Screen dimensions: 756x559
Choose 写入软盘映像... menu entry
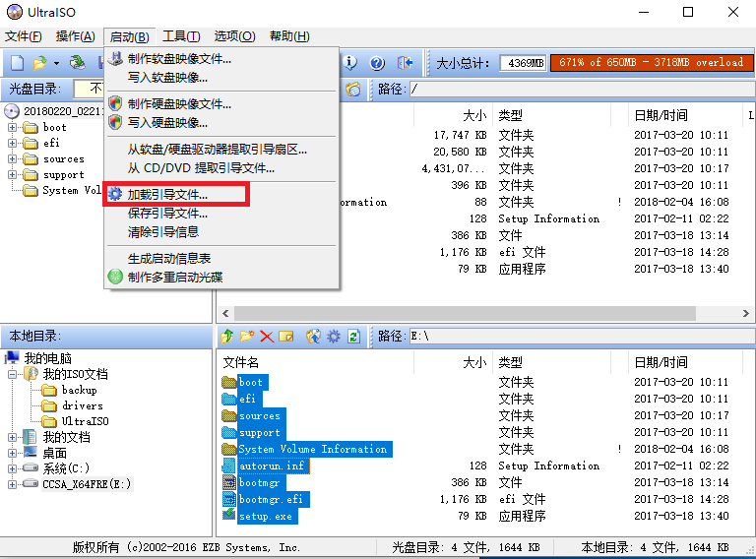tap(221, 78)
